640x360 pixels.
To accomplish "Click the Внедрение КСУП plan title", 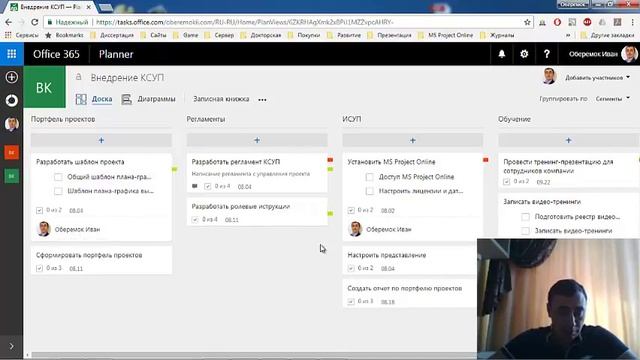I will click(x=127, y=78).
